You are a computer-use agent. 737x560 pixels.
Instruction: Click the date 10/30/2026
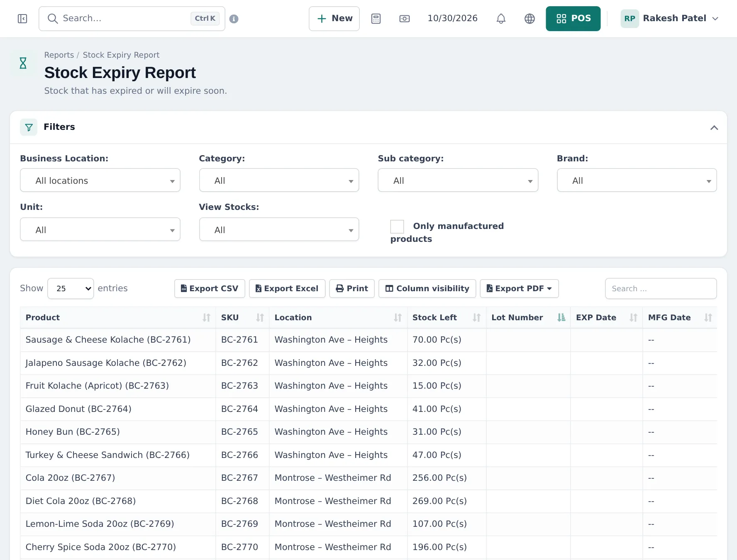coord(452,19)
